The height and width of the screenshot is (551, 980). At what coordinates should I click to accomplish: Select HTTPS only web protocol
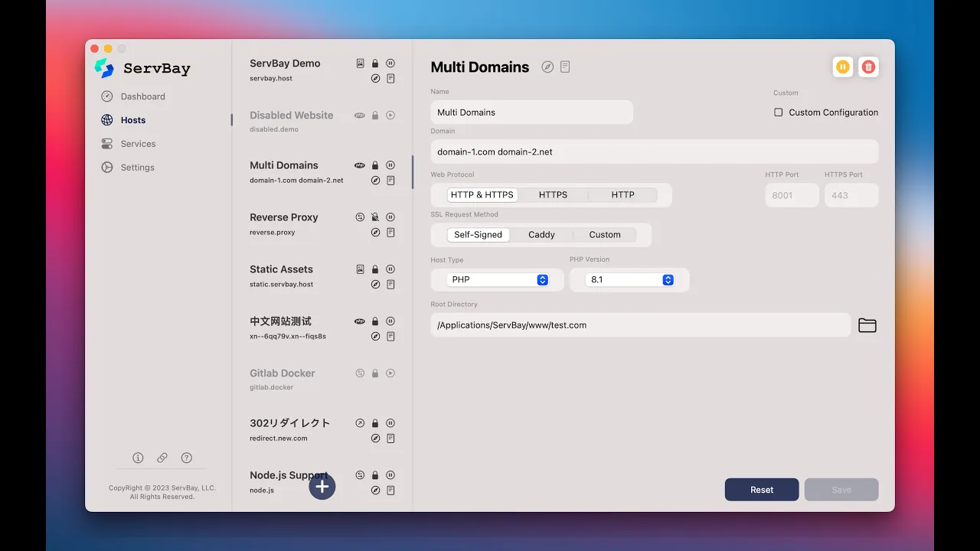553,195
